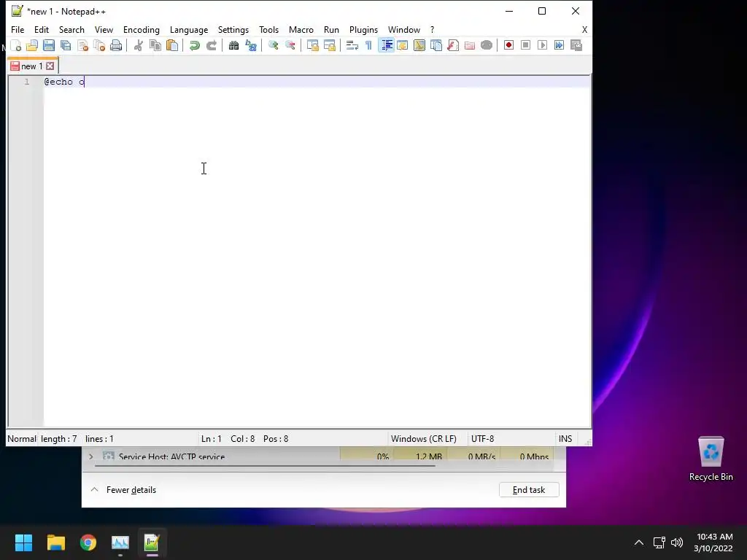This screenshot has width=747, height=560.
Task: Cut selection with the scissors icon
Action: pyautogui.click(x=138, y=45)
